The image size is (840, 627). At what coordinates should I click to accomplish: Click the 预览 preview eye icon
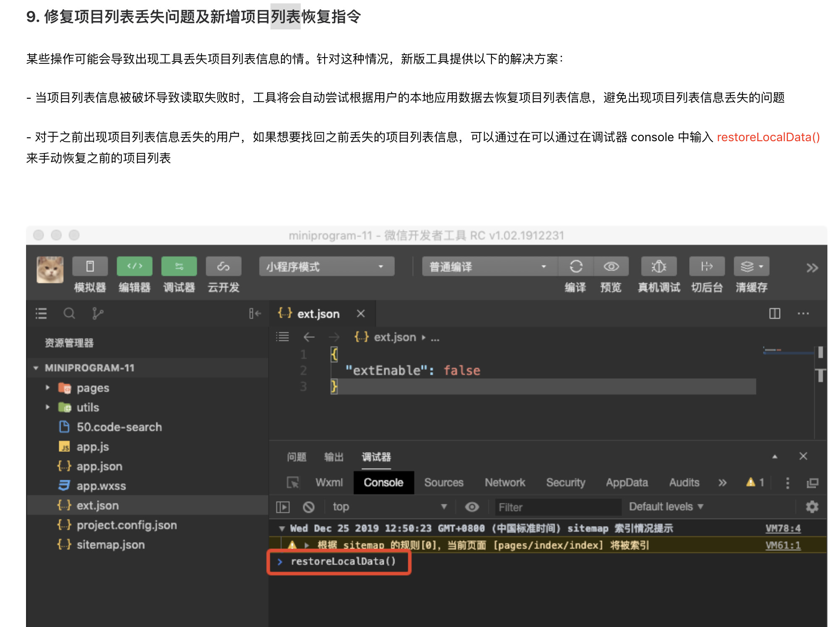point(611,266)
